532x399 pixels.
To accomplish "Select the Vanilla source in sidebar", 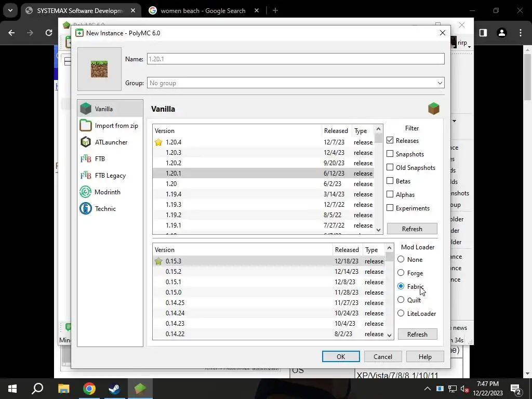I will [110, 109].
